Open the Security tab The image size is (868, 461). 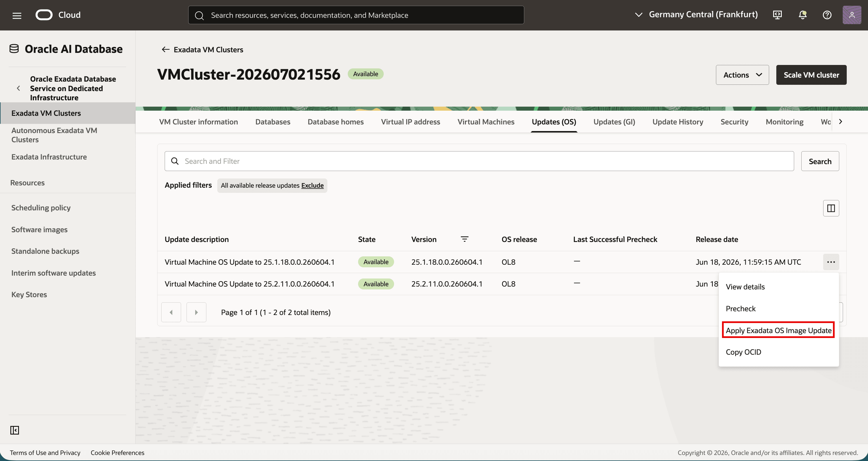[x=734, y=122]
